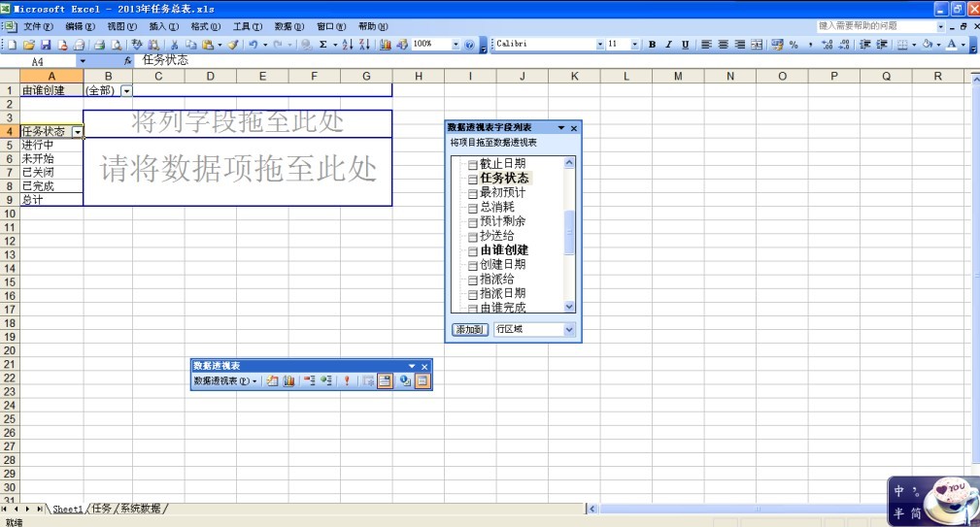Click the Percent Style icon
980x527 pixels.
794,45
